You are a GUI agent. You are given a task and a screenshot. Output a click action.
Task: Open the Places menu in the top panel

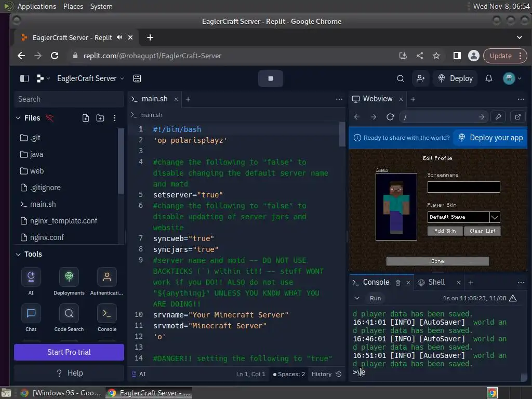click(x=73, y=6)
